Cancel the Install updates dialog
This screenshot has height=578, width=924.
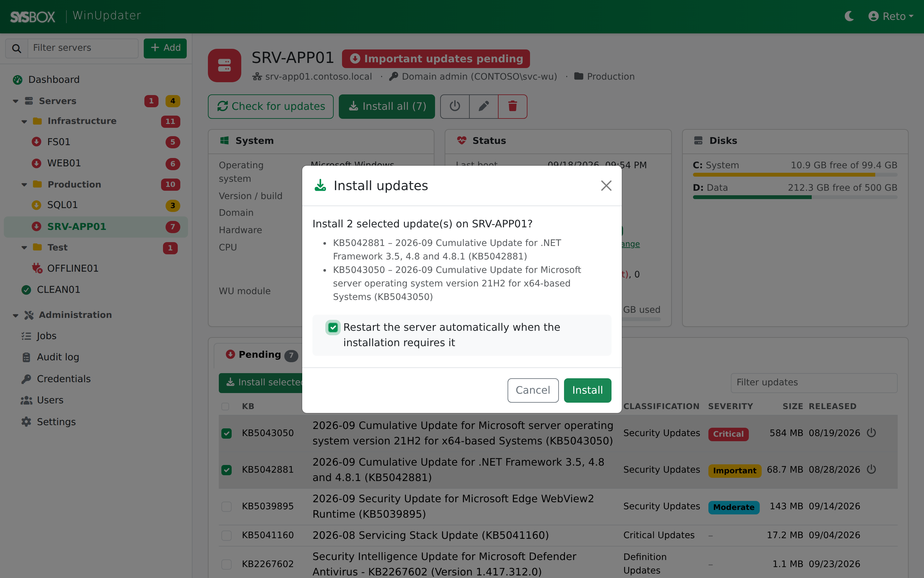pyautogui.click(x=533, y=390)
